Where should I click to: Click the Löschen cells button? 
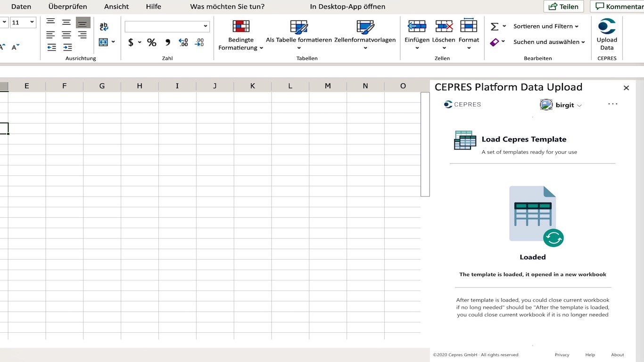pos(444,35)
